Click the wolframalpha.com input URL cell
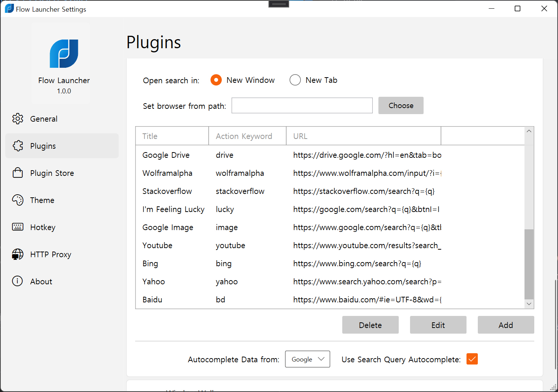This screenshot has height=392, width=558. pyautogui.click(x=367, y=173)
